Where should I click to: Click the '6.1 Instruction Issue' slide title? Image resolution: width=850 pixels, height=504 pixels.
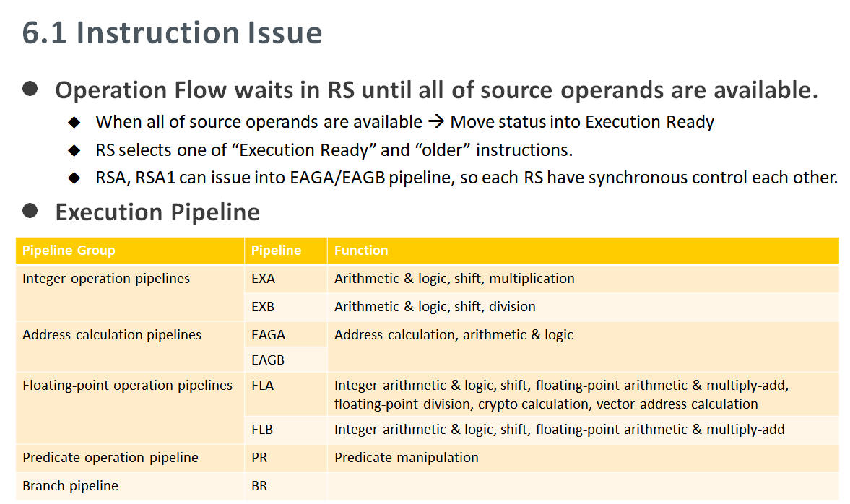172,33
